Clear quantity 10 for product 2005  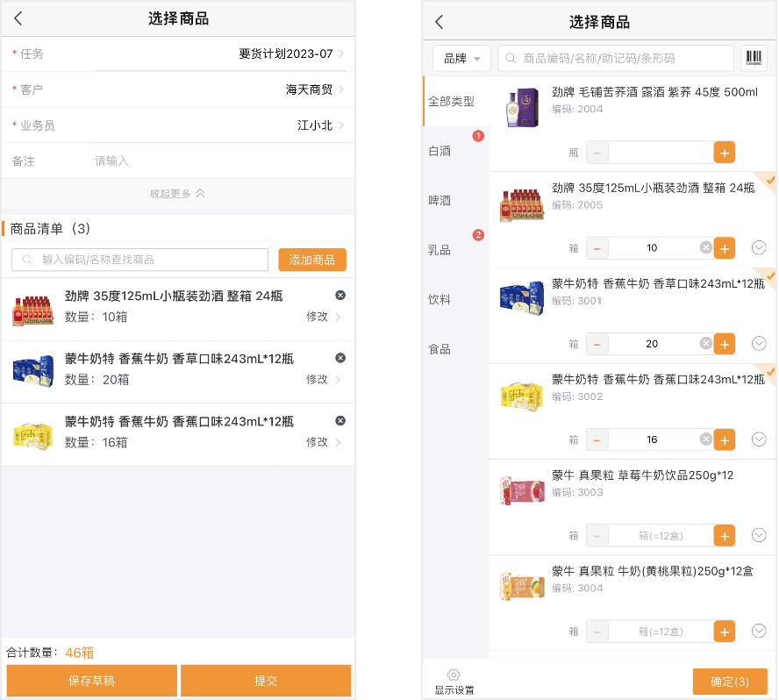point(705,247)
